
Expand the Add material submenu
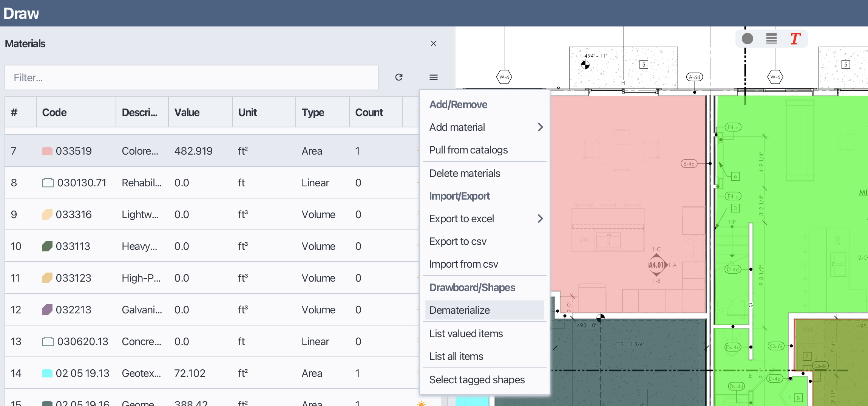click(540, 127)
